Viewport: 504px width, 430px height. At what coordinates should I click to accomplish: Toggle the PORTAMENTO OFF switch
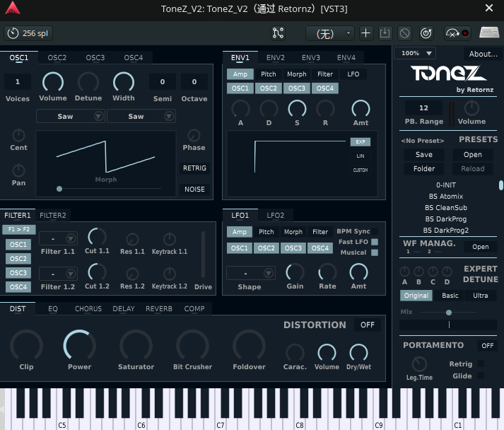[x=487, y=345]
